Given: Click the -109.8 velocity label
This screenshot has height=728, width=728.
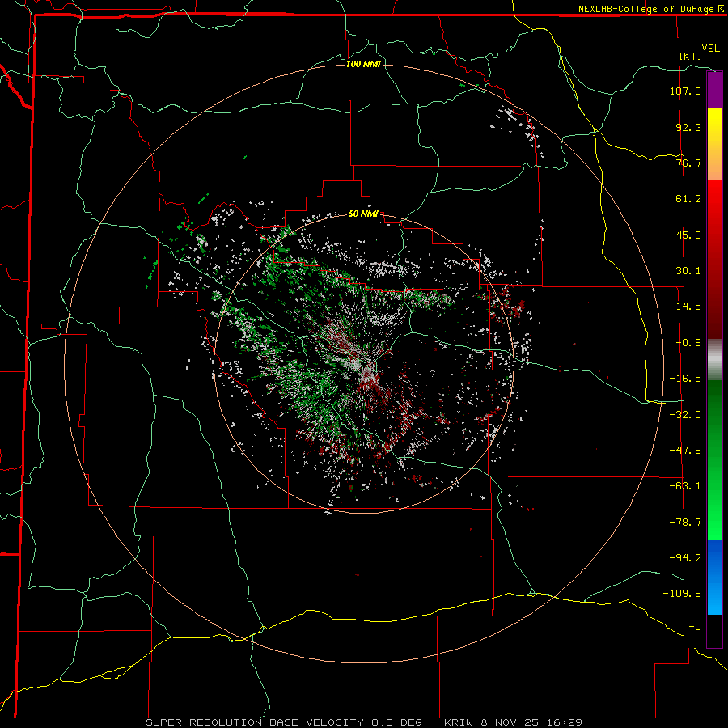Looking at the screenshot, I should (682, 594).
